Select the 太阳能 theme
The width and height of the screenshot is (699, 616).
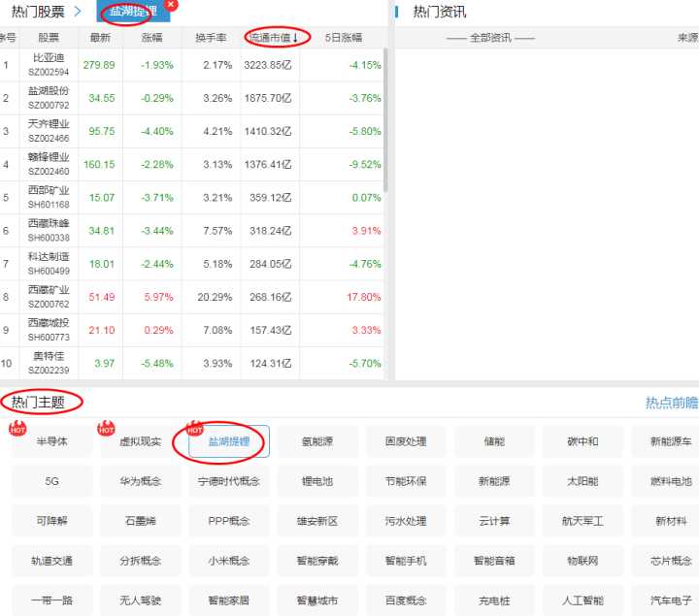(x=582, y=481)
